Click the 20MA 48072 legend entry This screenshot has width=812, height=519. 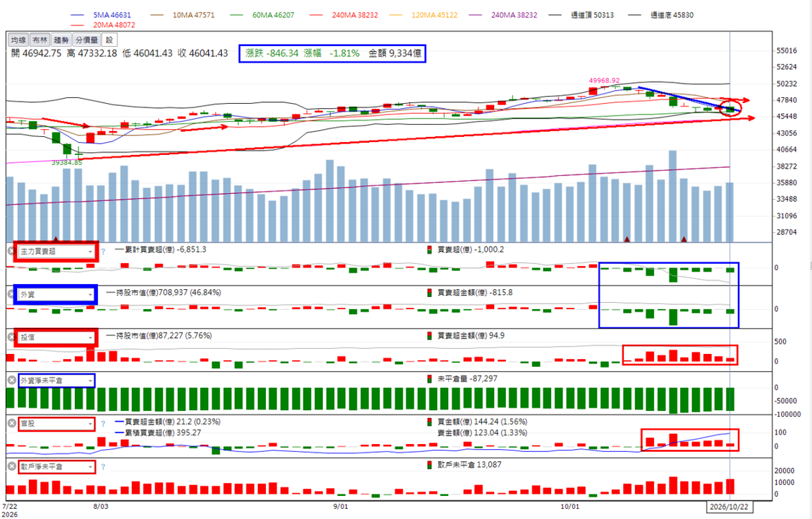[114, 25]
